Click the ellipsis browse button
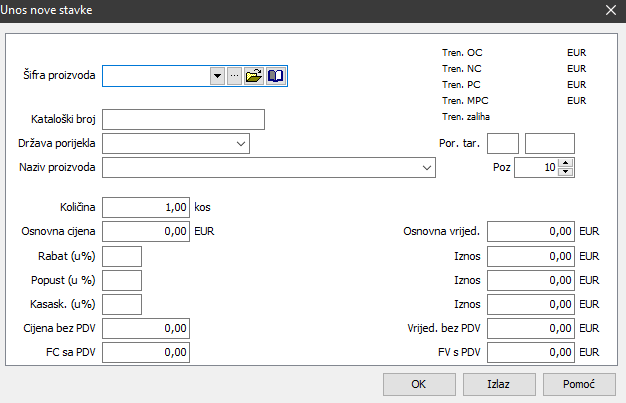This screenshot has width=626, height=403. pyautogui.click(x=235, y=76)
